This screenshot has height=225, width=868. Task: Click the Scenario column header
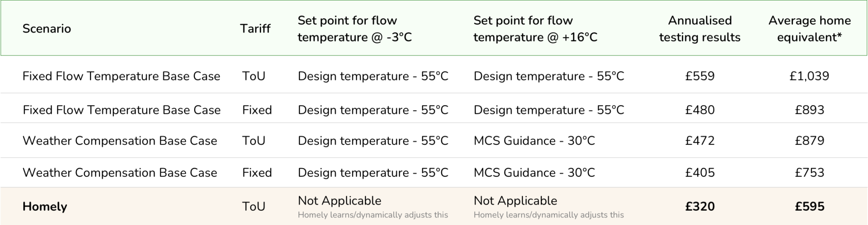tap(47, 29)
